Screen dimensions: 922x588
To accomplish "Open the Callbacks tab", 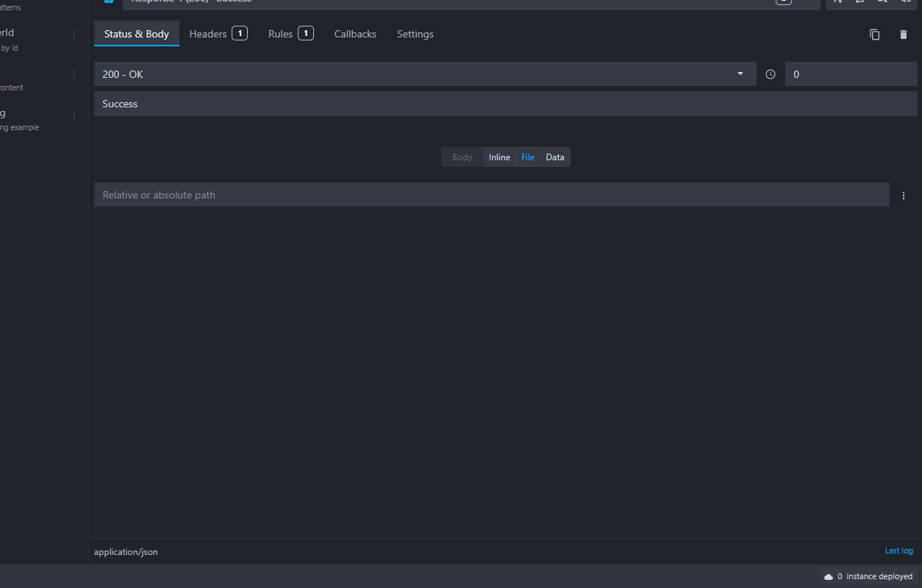I will pos(355,34).
